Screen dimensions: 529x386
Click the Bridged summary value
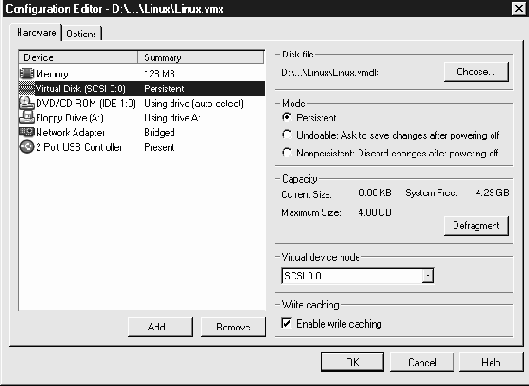click(x=159, y=132)
